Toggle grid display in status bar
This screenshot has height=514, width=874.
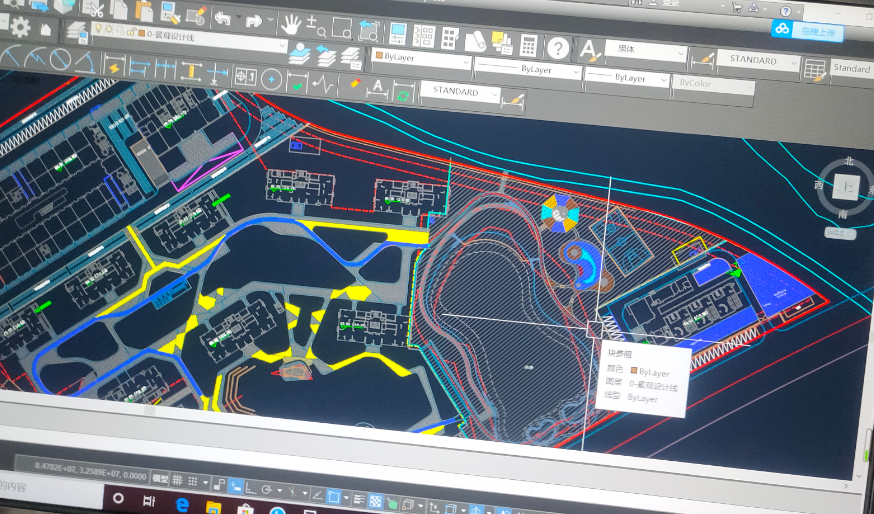coord(177,479)
